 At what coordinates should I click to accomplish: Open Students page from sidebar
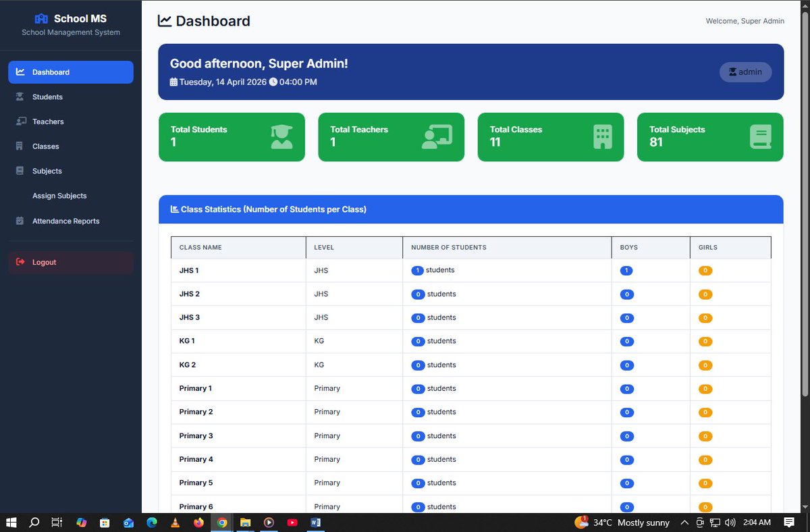pyautogui.click(x=71, y=97)
